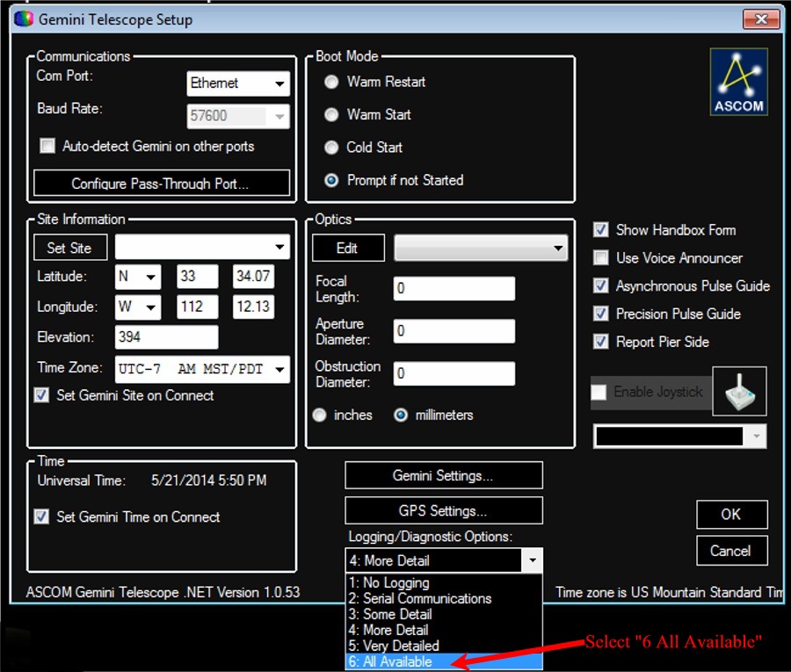Click the Time zone status message
The height and width of the screenshot is (672, 791).
(x=669, y=592)
